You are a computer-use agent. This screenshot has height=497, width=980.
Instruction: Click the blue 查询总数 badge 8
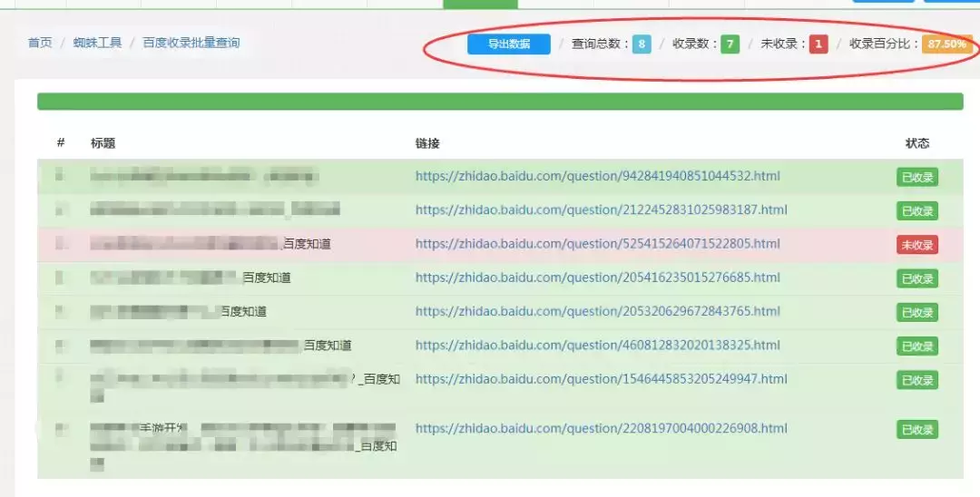[642, 44]
